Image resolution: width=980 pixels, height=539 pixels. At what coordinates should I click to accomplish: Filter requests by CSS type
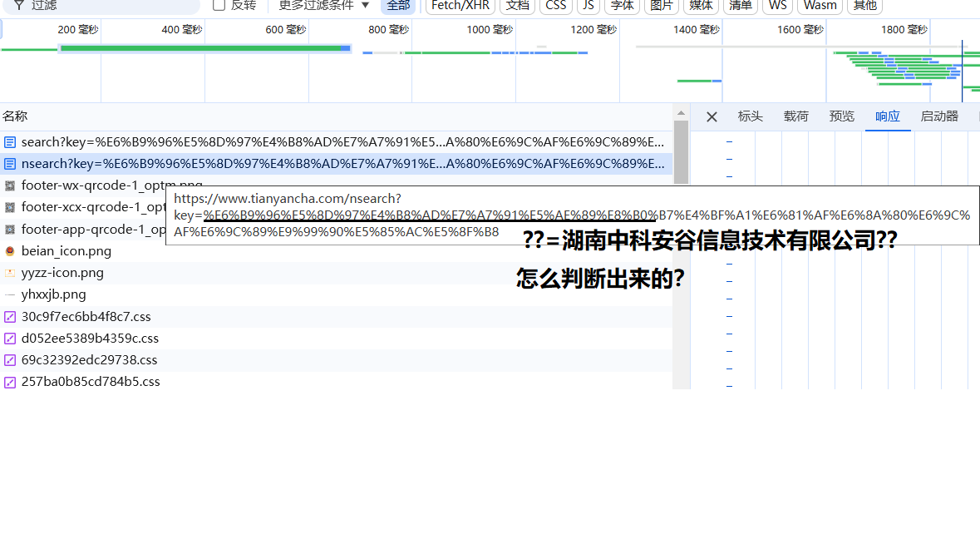555,6
